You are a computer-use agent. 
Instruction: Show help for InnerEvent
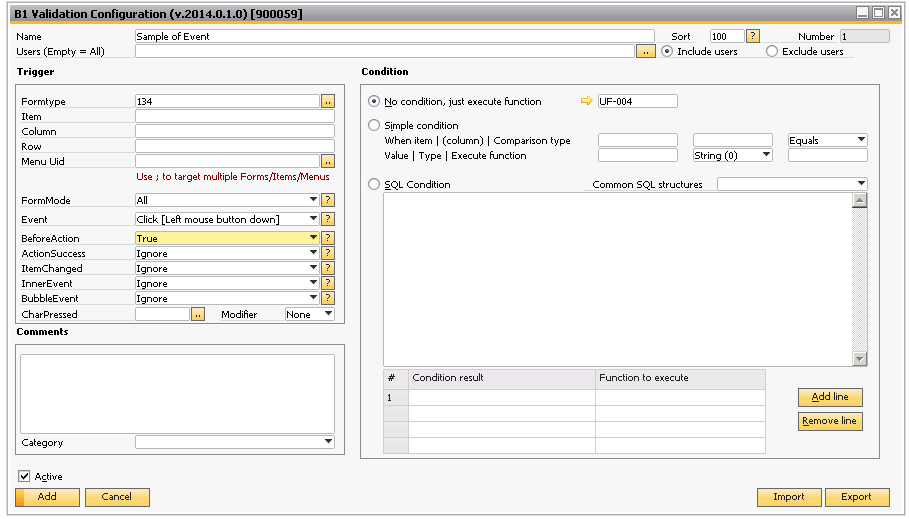coord(328,283)
